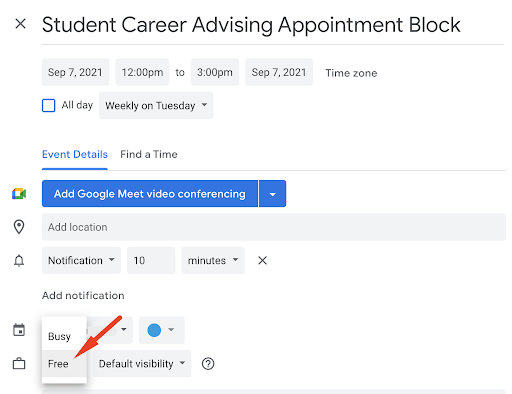
Task: Open the Default visibility dropdown
Action: (142, 364)
